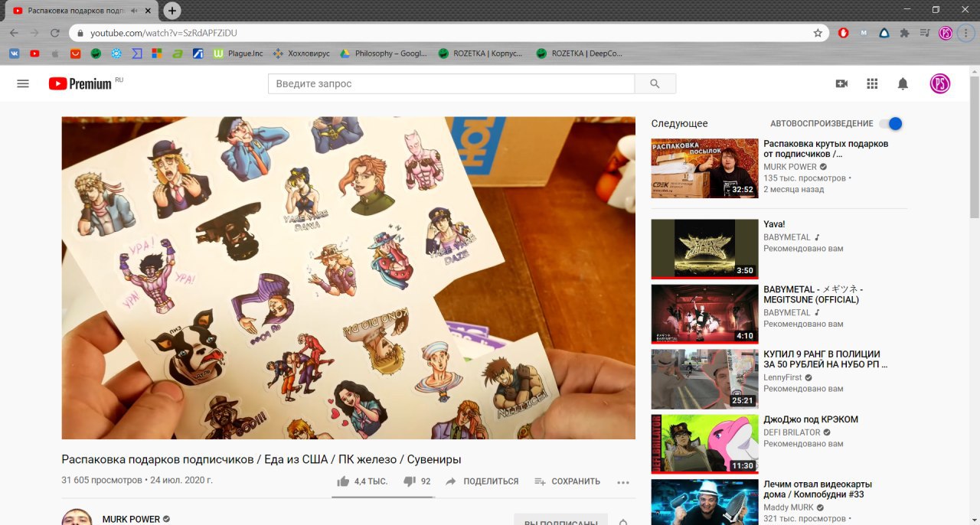Click the blue triangle extension icon
Viewport: 980px width, 525px height.
[884, 33]
